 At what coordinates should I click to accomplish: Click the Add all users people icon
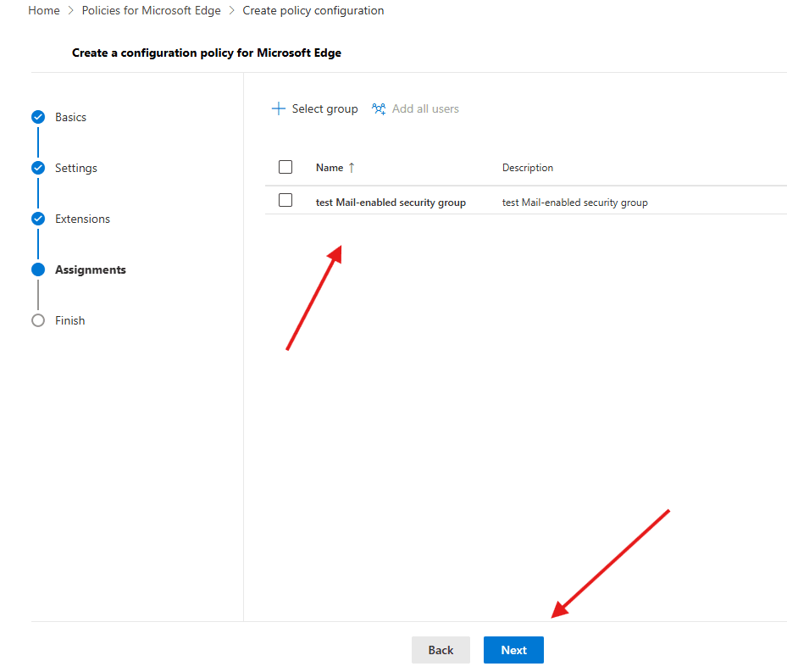point(379,108)
